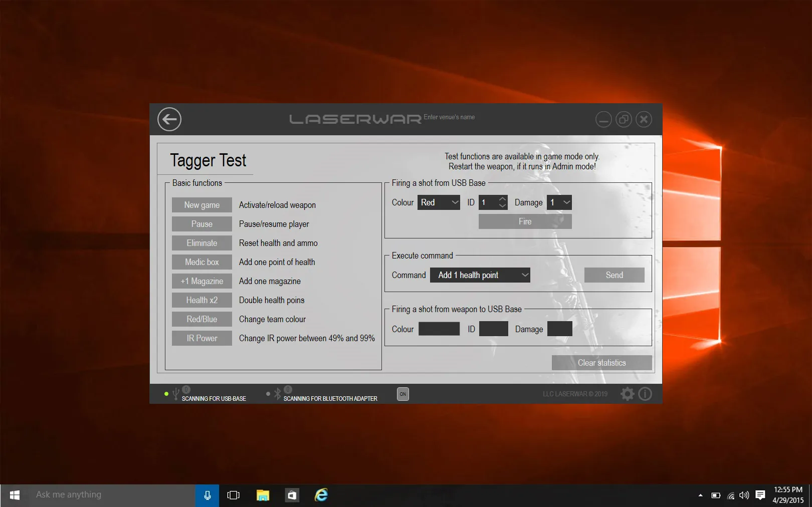Click the volume speaker tray icon

point(744,495)
